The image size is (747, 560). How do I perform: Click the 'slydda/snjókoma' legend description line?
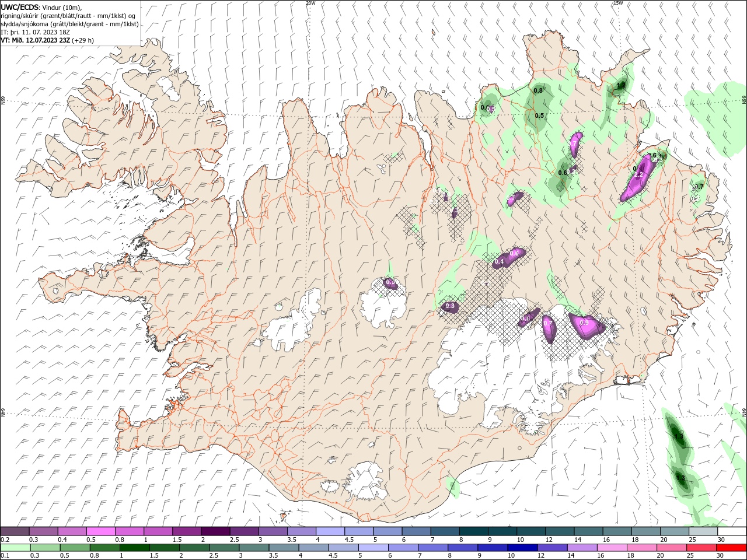[x=69, y=24]
